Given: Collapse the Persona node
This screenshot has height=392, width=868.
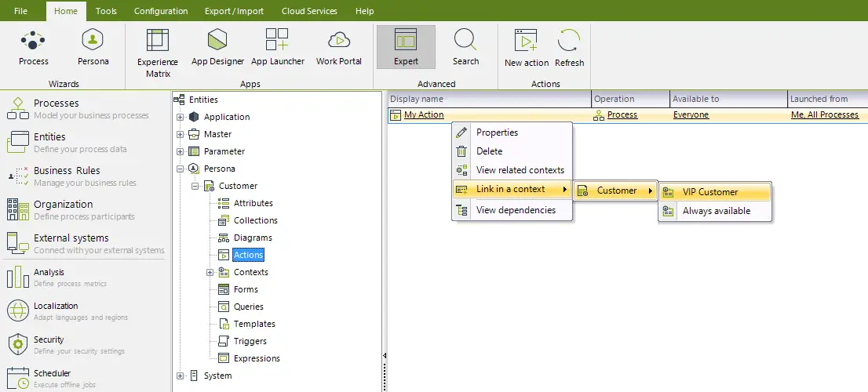Looking at the screenshot, I should coord(180,169).
